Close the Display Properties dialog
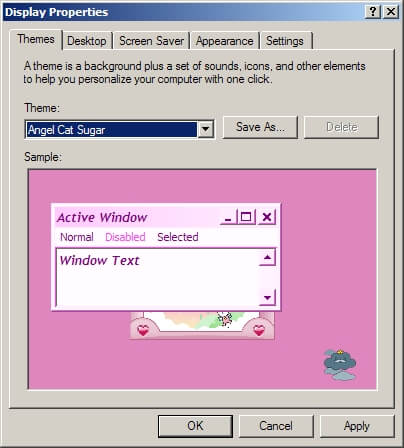 coord(391,12)
